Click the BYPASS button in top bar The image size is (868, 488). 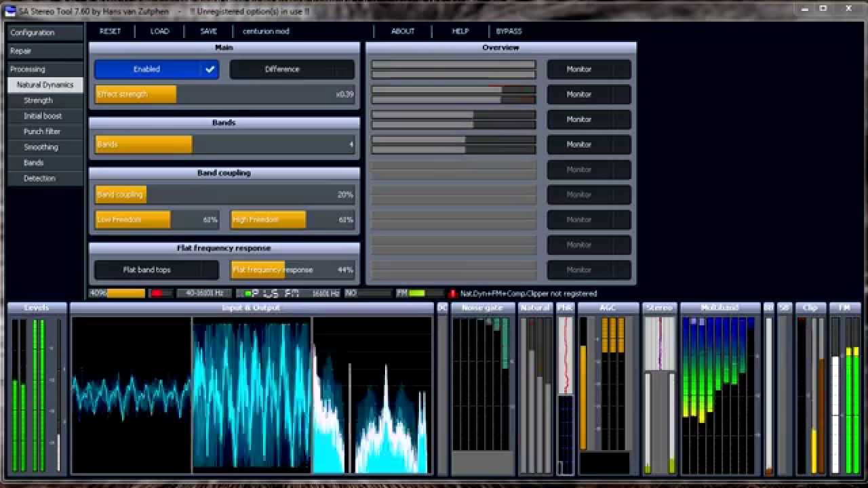[509, 31]
